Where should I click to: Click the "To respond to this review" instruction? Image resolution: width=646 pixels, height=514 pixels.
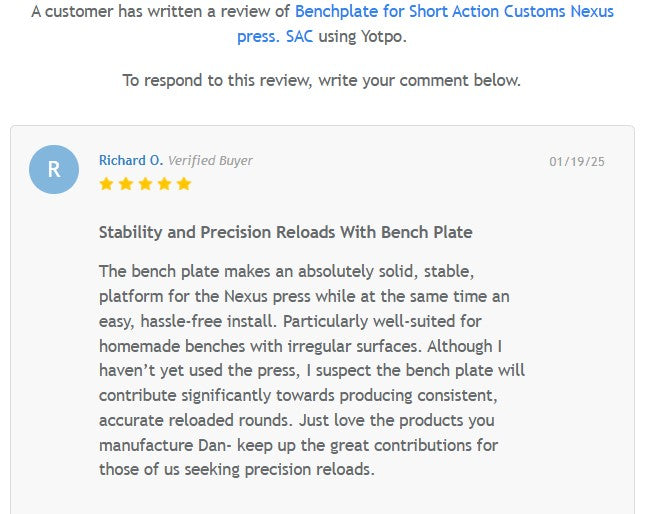point(321,80)
